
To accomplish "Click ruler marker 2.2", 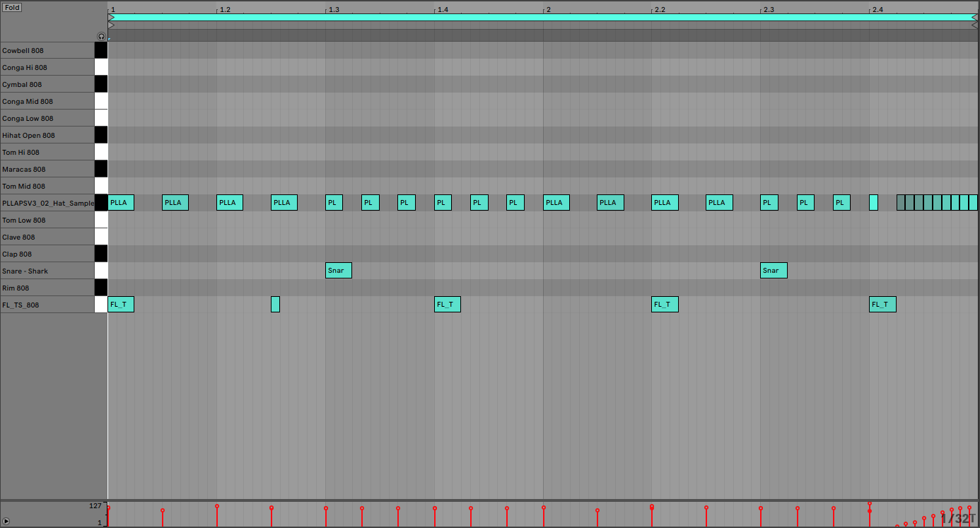I will coord(660,10).
